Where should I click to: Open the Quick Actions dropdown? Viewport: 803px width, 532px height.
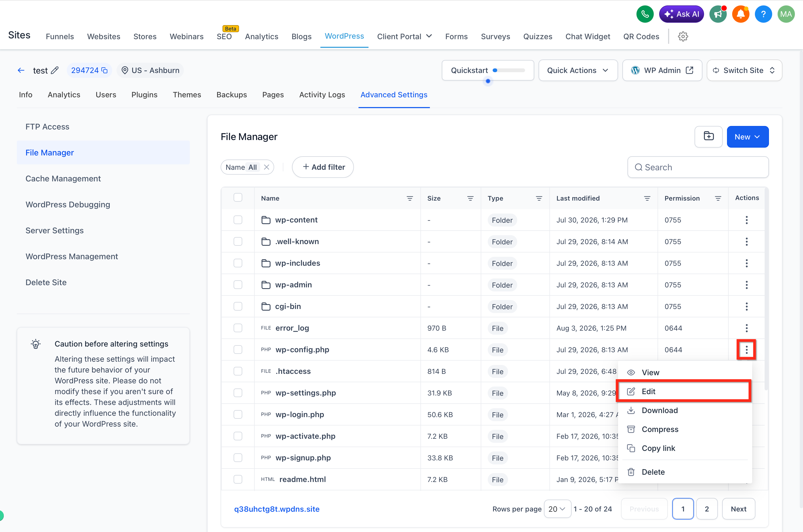tap(578, 70)
